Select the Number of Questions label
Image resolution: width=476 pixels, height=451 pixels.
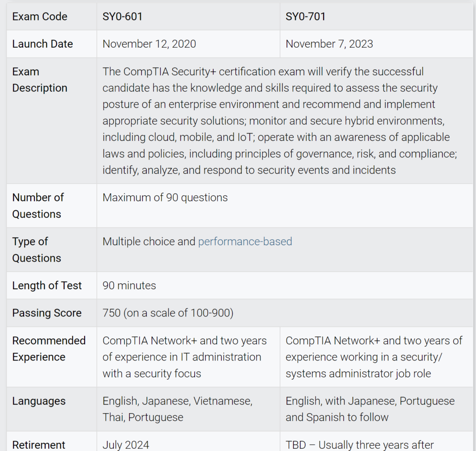pos(38,205)
